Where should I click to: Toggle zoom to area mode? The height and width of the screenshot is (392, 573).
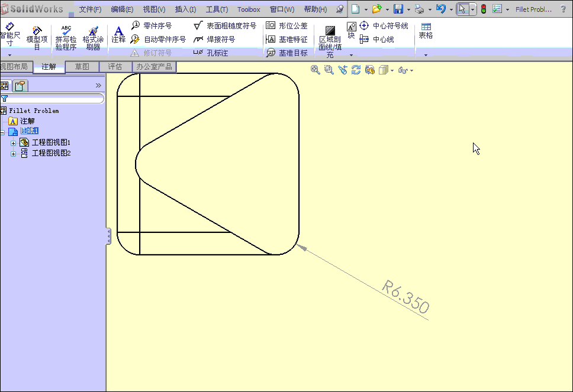[329, 70]
